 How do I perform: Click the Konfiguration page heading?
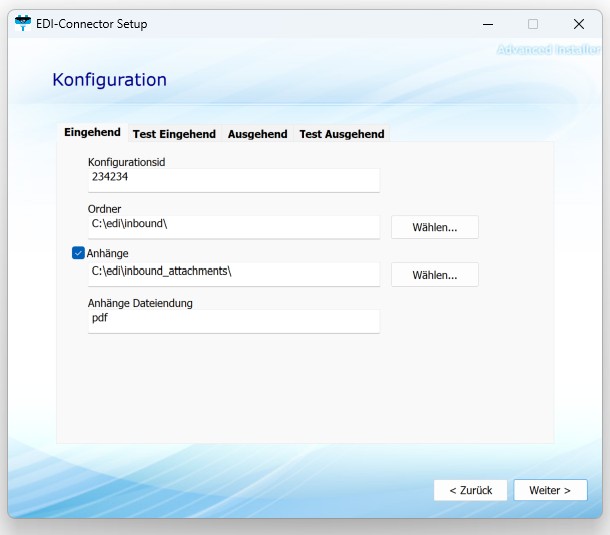coord(109,80)
